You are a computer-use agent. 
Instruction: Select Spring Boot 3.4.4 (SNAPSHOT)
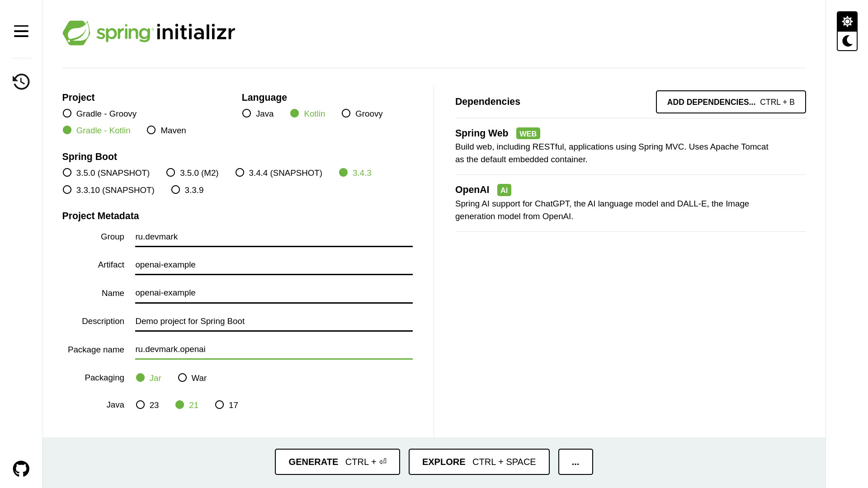point(278,173)
